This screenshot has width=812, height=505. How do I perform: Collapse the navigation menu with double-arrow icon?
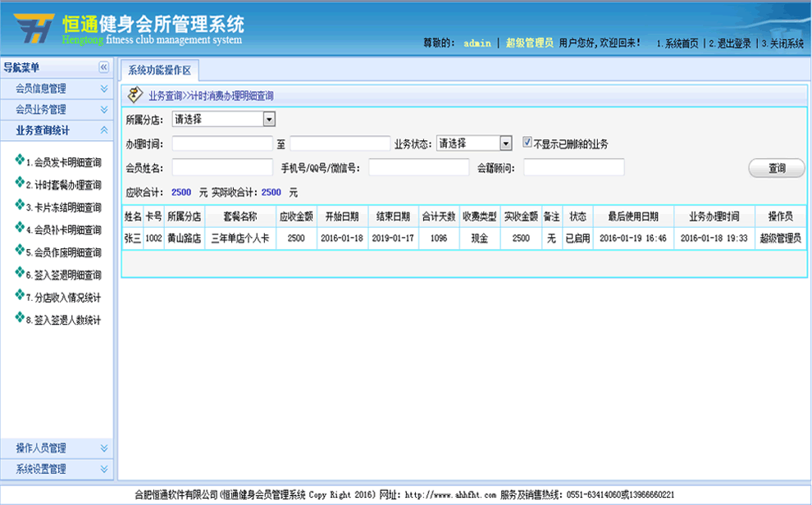(x=103, y=67)
